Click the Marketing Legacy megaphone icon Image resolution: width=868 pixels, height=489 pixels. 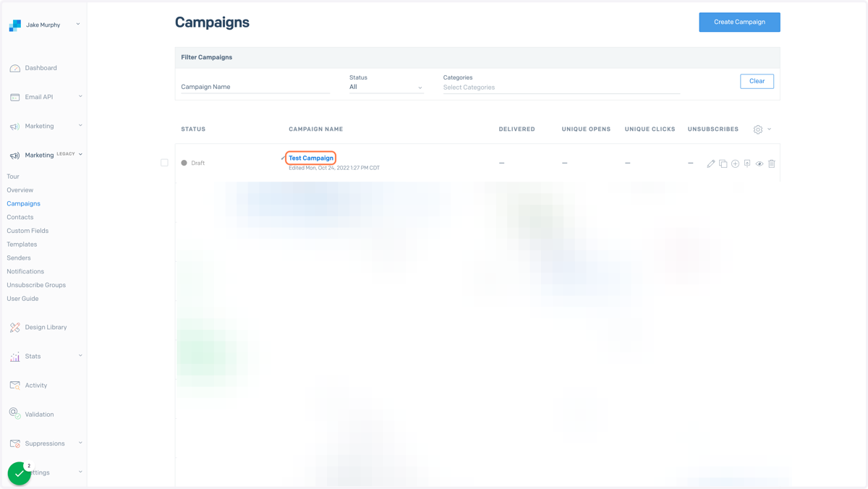(x=14, y=156)
